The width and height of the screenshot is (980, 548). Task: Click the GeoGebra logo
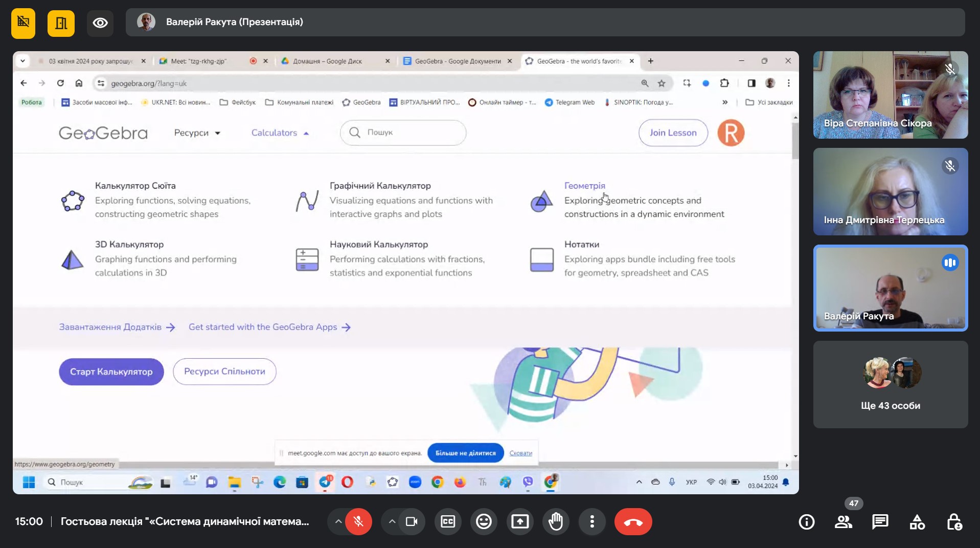click(x=103, y=133)
